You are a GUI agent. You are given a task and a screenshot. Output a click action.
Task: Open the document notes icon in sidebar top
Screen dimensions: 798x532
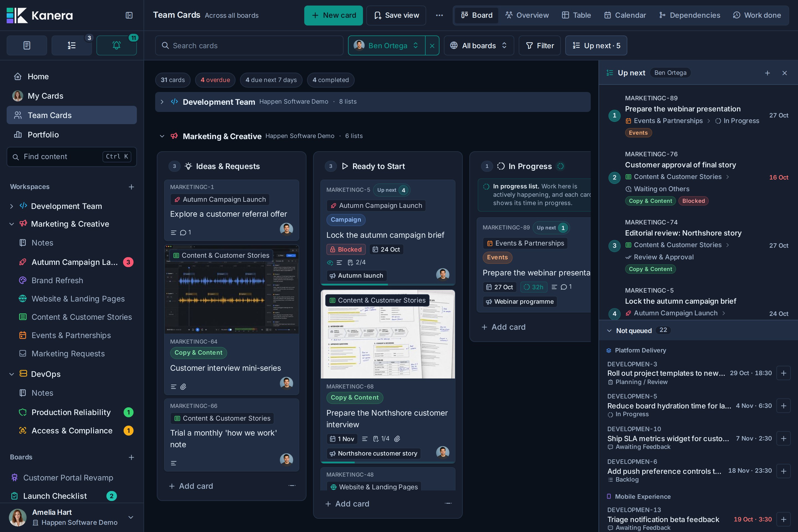pyautogui.click(x=27, y=45)
